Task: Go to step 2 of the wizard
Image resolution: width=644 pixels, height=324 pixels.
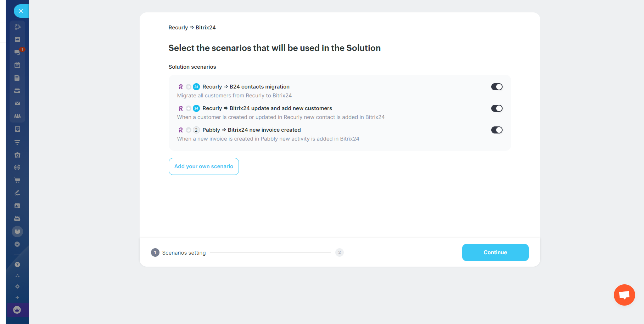Action: point(339,252)
